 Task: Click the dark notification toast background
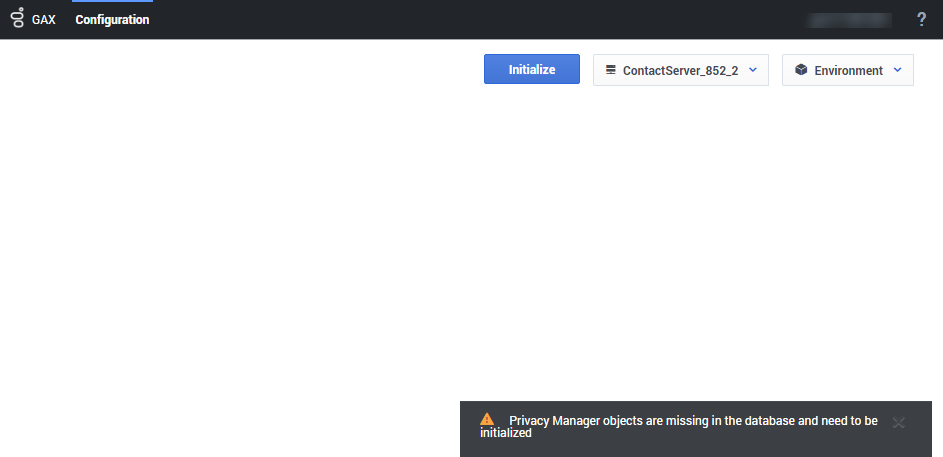(700, 445)
